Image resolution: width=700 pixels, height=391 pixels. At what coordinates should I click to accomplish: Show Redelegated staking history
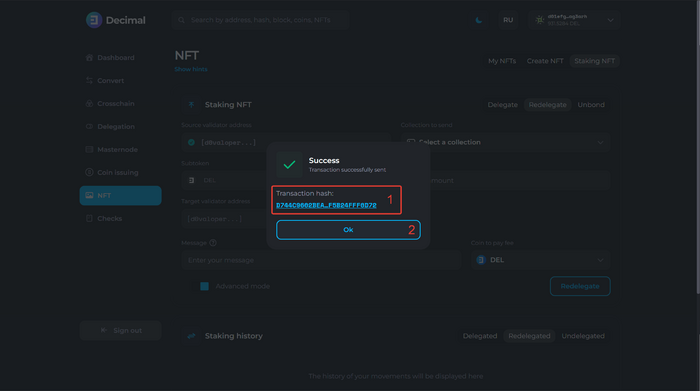pos(529,336)
